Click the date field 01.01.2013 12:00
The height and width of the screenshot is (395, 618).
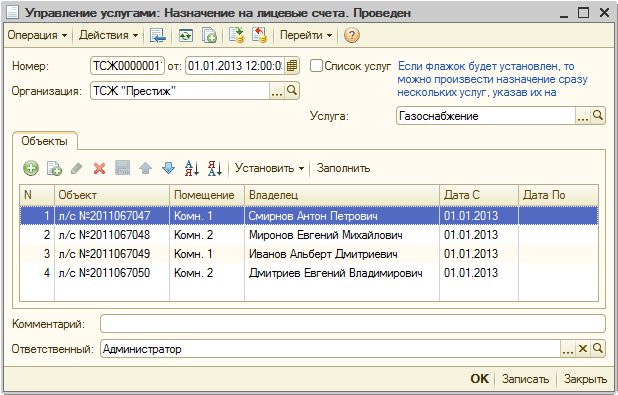[235, 66]
